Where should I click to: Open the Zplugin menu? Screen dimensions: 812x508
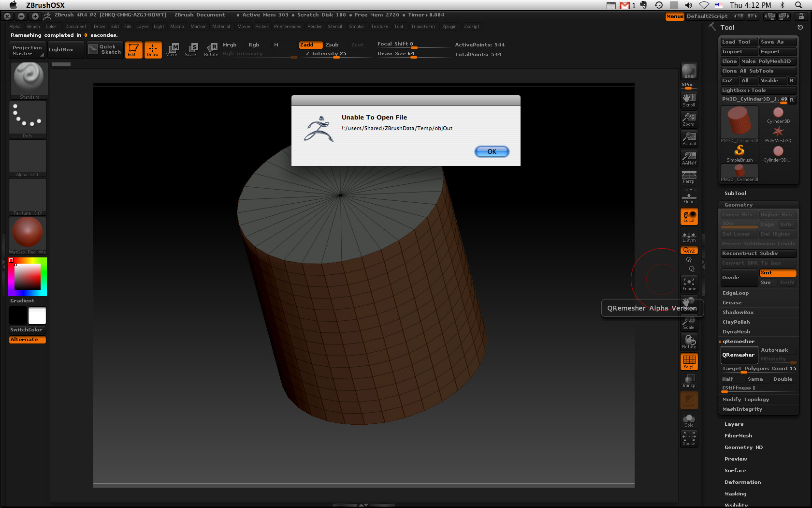pyautogui.click(x=449, y=27)
